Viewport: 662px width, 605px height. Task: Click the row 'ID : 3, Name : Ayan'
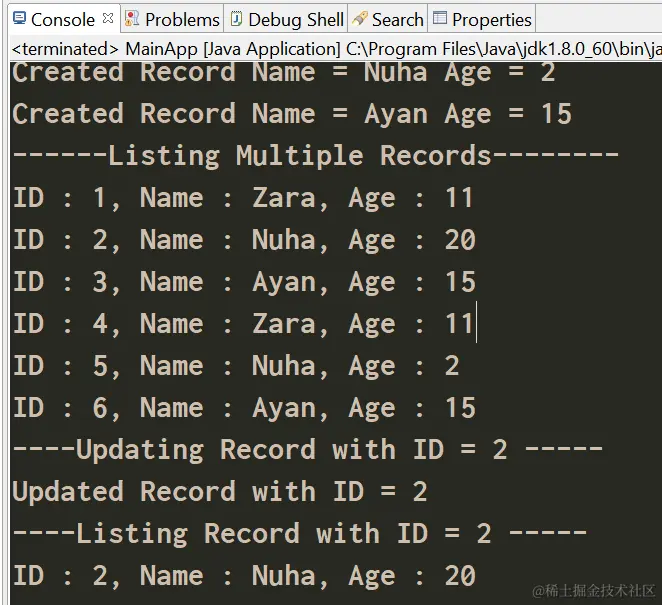(244, 282)
